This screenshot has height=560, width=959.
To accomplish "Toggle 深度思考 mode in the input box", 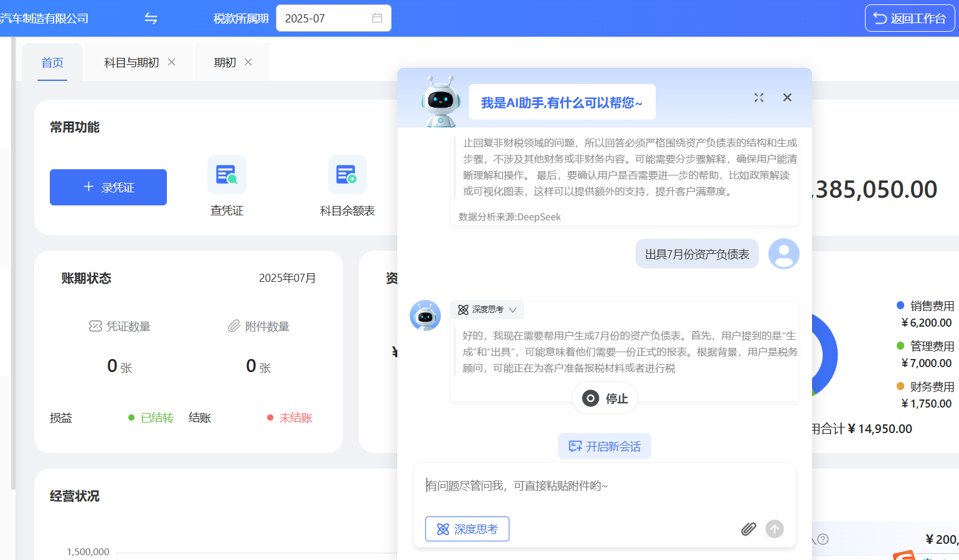I will coord(467,529).
